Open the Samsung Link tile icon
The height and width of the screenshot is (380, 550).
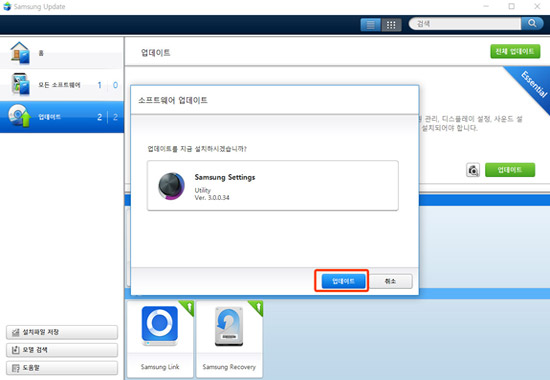[160, 326]
